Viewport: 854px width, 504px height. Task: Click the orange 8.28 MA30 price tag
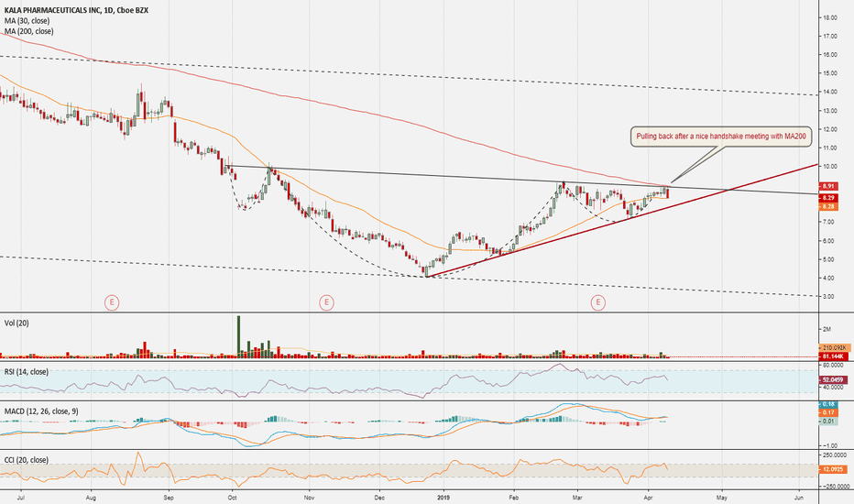click(x=828, y=207)
